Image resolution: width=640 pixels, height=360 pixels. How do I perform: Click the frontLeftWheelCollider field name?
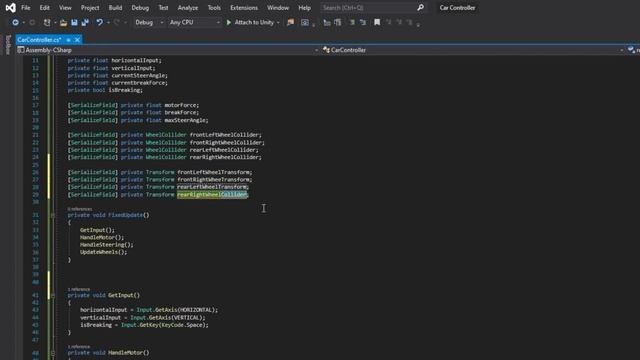coord(224,135)
